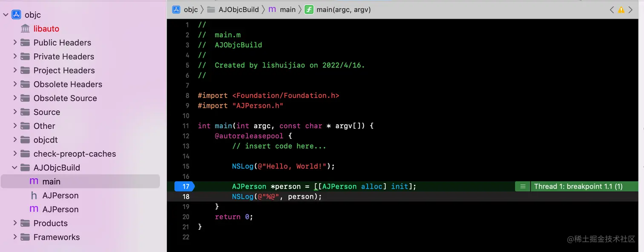This screenshot has width=644, height=252.
Task: Select the Source folder label
Action: [x=47, y=112]
